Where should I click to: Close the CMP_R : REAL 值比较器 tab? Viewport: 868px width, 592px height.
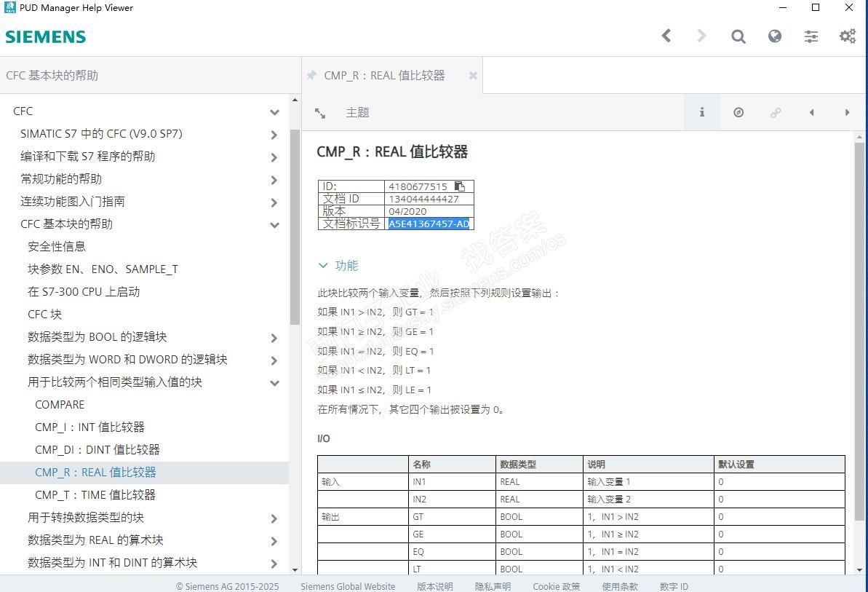tap(473, 75)
